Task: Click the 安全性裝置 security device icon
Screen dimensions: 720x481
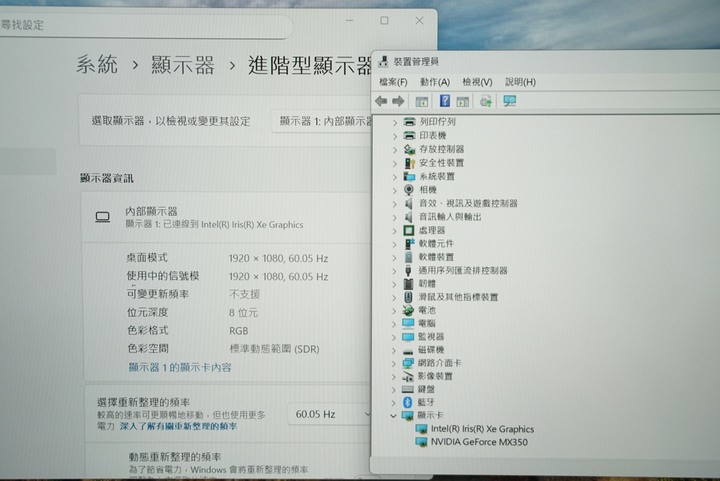Action: [x=409, y=163]
